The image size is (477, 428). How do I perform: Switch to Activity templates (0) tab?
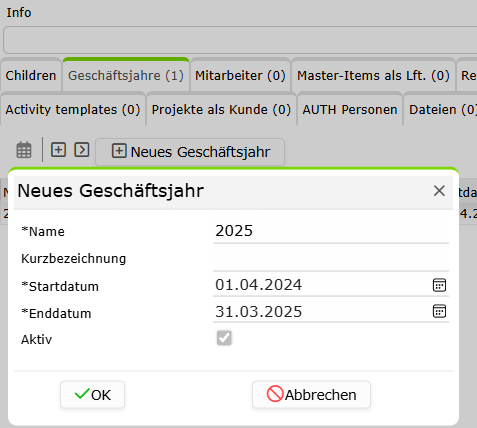pyautogui.click(x=73, y=109)
